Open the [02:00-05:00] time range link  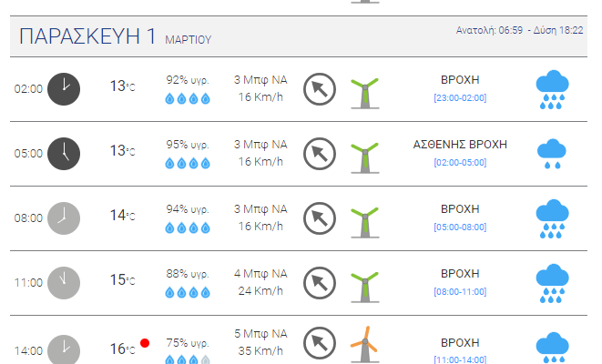(x=460, y=162)
